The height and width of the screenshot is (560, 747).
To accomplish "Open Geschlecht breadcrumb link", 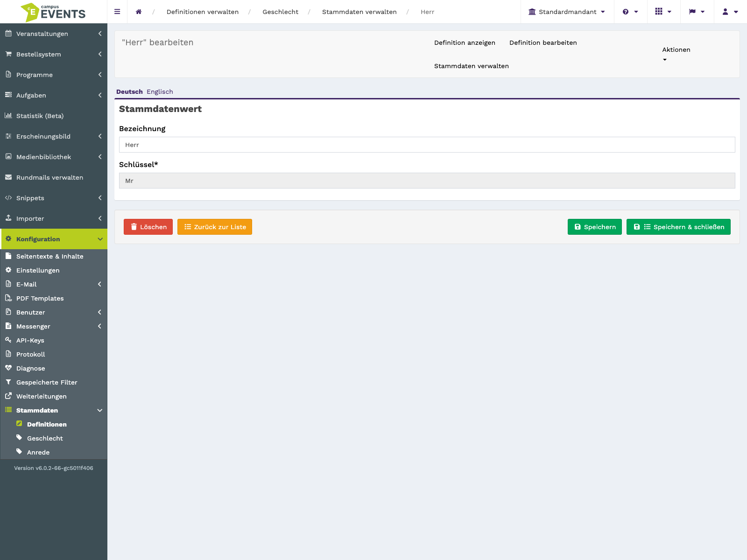I will click(280, 12).
